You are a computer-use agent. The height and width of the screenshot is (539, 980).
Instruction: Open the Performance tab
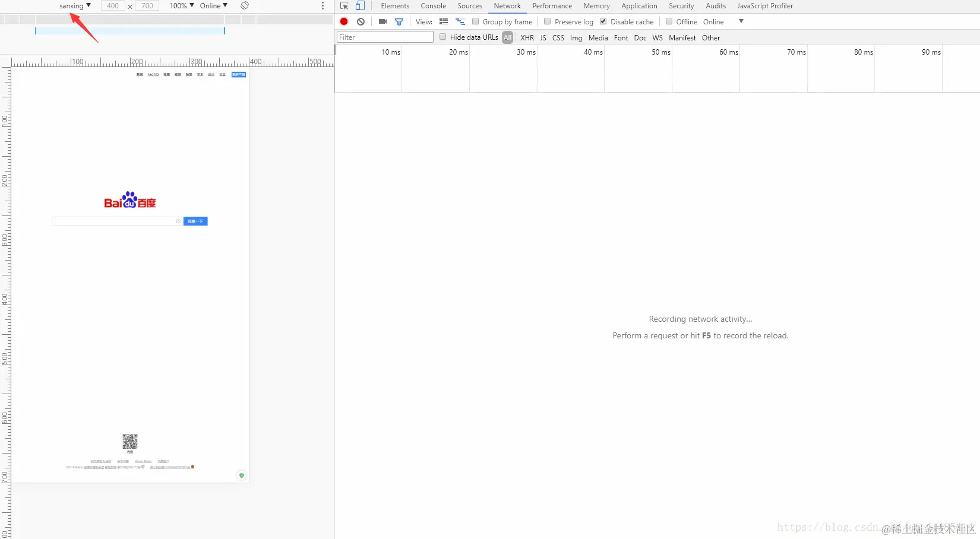[552, 6]
